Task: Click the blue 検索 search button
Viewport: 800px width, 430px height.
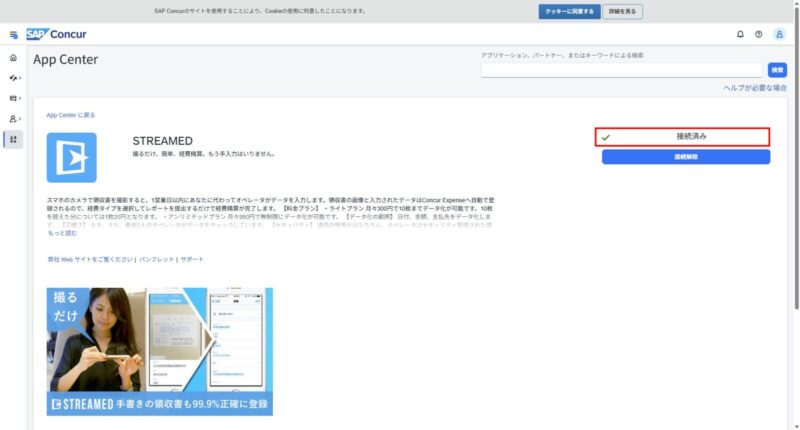Action: point(777,70)
